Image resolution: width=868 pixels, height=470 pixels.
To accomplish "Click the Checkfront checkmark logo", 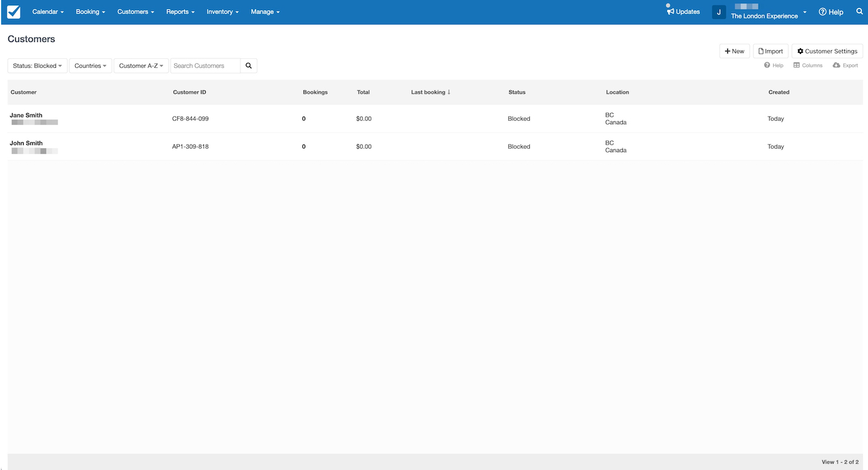I will pyautogui.click(x=13, y=12).
